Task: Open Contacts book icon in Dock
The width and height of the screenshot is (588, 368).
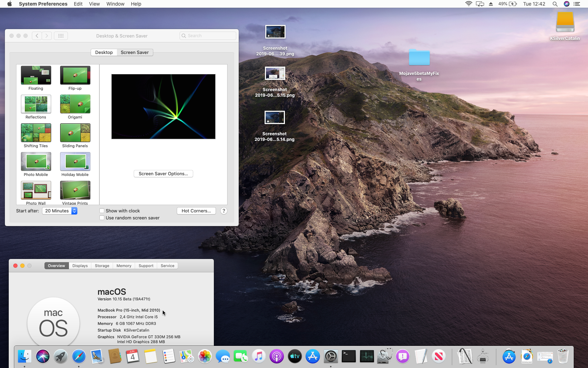Action: point(114,357)
